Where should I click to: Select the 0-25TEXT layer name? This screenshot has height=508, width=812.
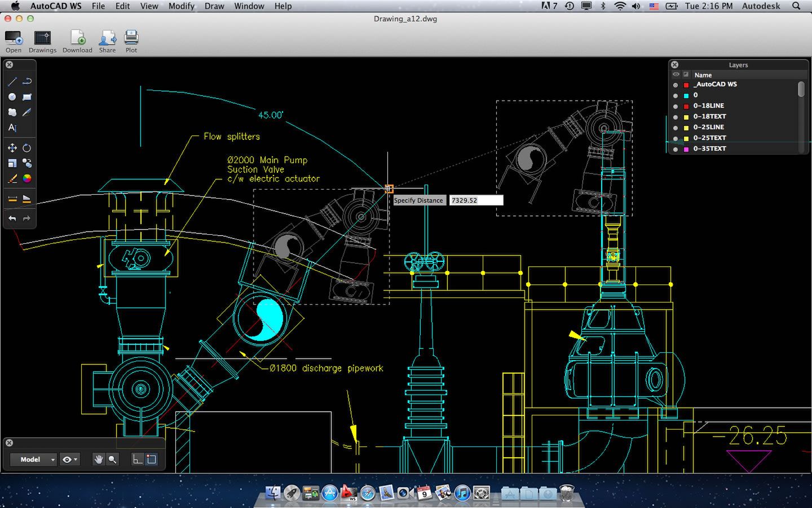[709, 138]
